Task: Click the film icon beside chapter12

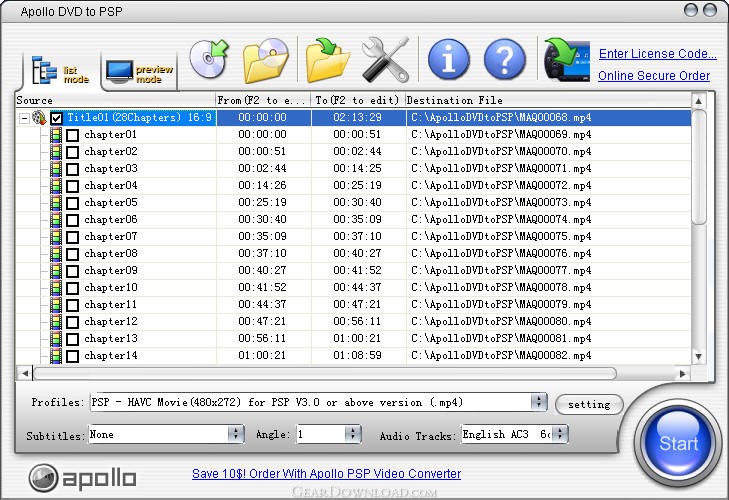Action: click(56, 322)
